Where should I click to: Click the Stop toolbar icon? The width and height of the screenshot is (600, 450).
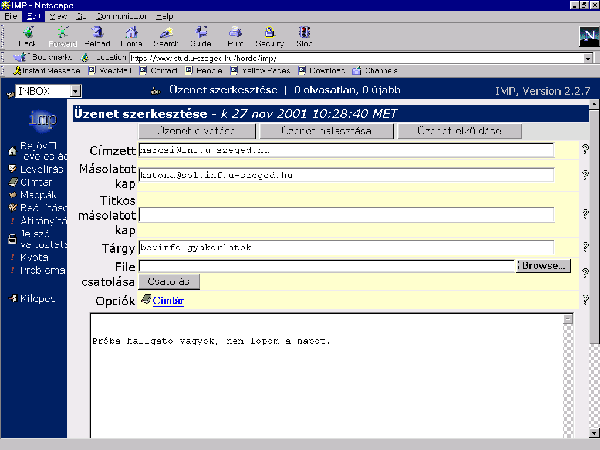(x=304, y=36)
